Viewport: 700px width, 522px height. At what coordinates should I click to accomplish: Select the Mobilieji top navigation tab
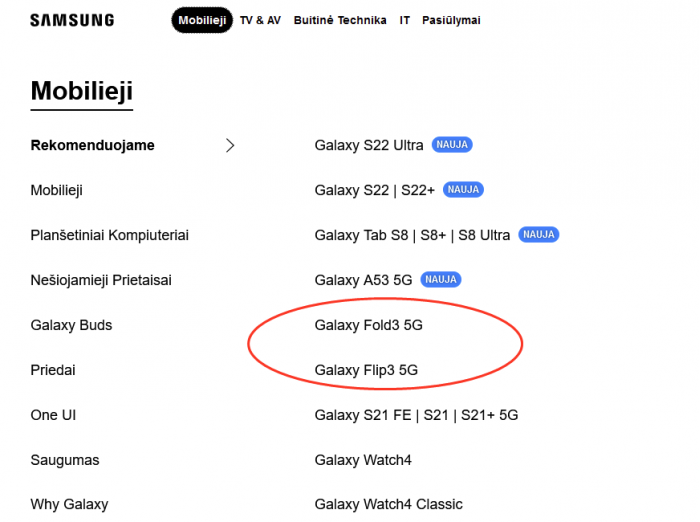[202, 20]
